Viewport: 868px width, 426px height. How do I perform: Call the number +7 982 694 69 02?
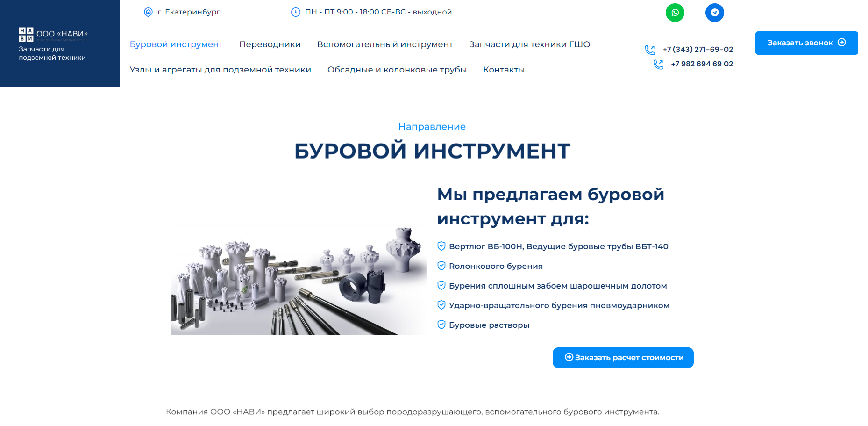coord(702,64)
